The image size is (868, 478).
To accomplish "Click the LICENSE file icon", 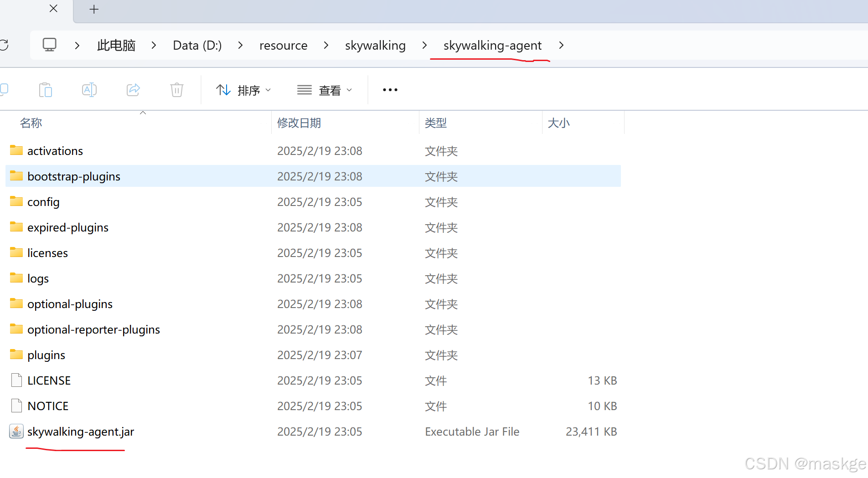I will coord(16,380).
